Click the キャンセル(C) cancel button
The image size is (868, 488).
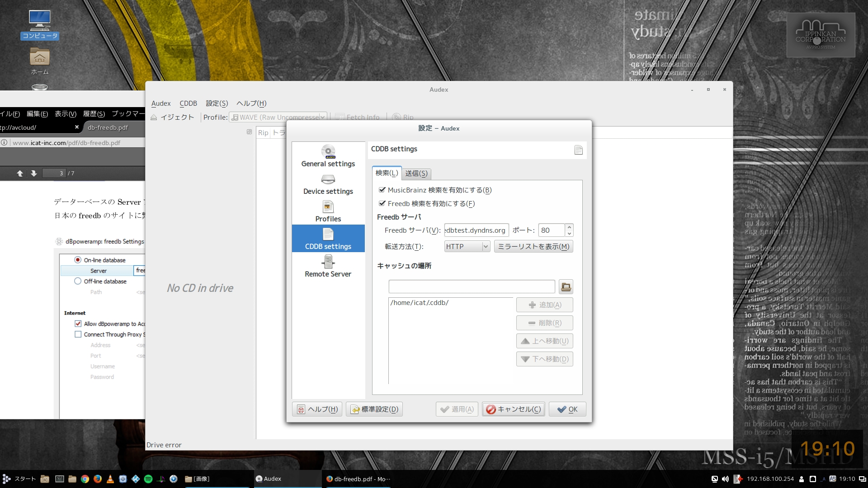pos(514,409)
